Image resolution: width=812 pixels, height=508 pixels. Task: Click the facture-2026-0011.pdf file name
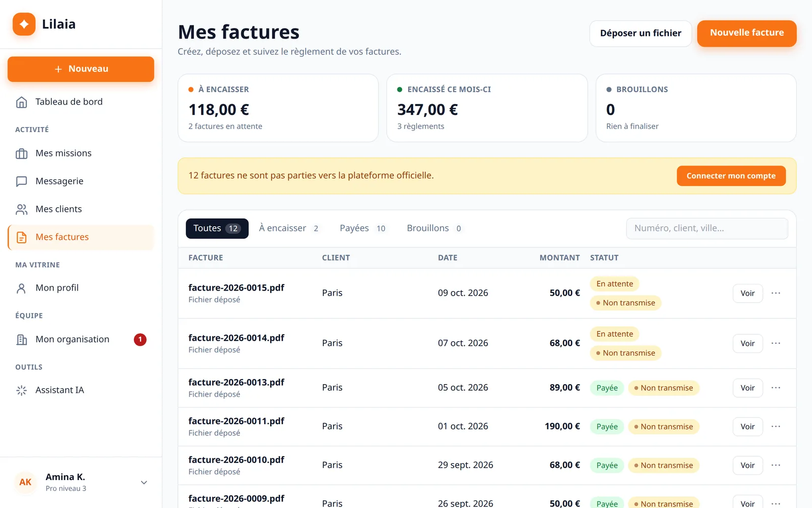(236, 421)
